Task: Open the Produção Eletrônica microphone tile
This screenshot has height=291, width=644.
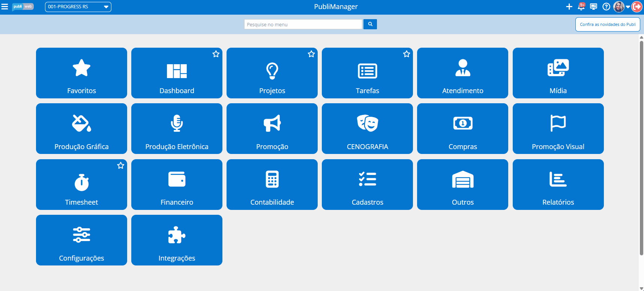Action: (177, 129)
